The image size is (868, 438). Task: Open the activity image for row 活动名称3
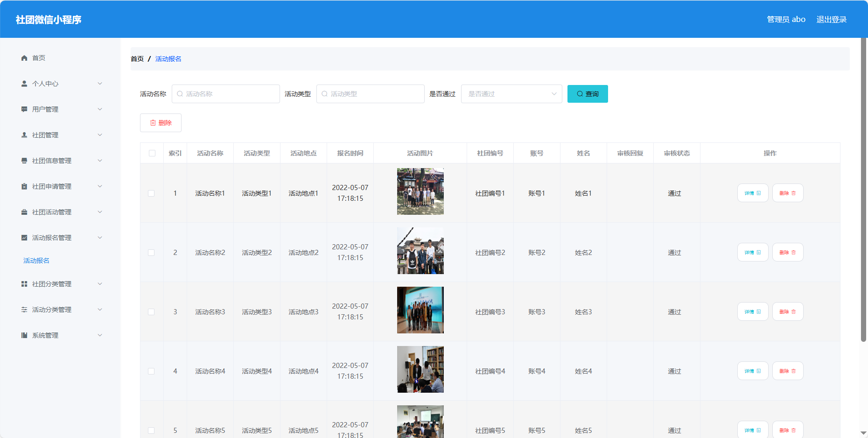(420, 310)
